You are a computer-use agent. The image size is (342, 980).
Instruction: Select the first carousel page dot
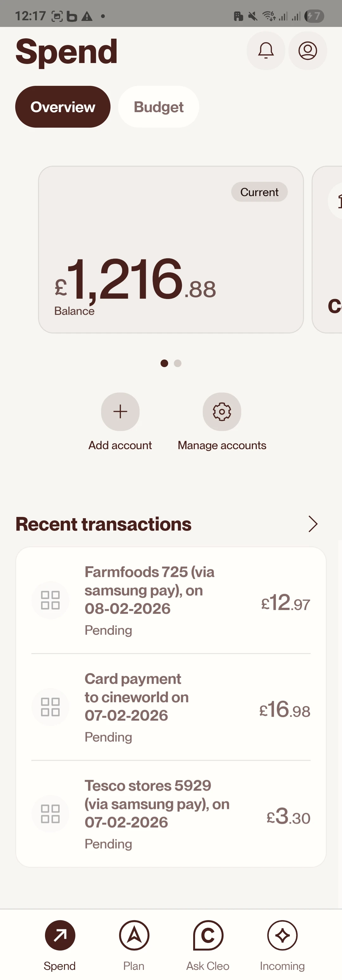(164, 363)
